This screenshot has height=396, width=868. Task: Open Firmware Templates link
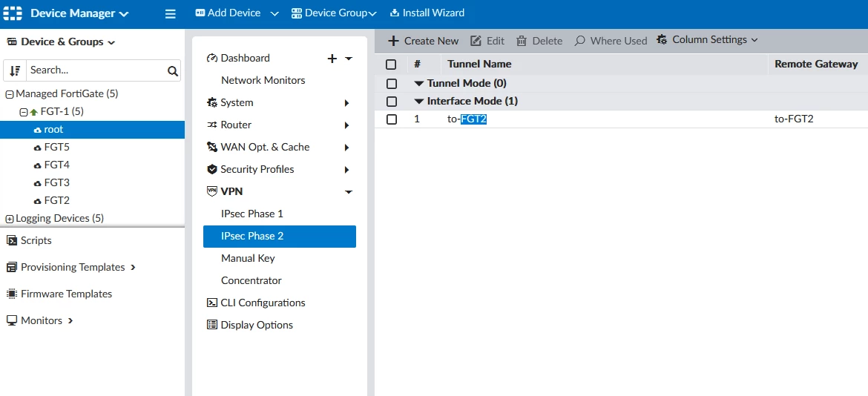coord(67,294)
